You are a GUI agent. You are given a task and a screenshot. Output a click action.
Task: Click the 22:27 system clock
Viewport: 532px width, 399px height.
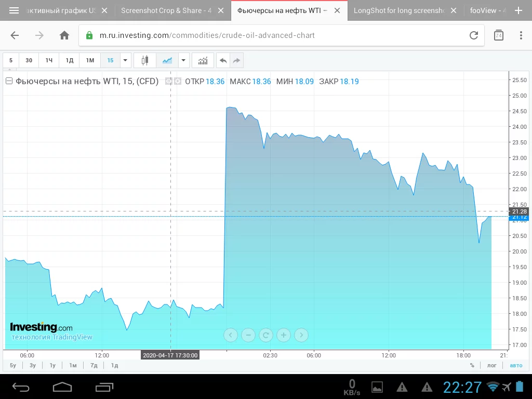(x=462, y=387)
